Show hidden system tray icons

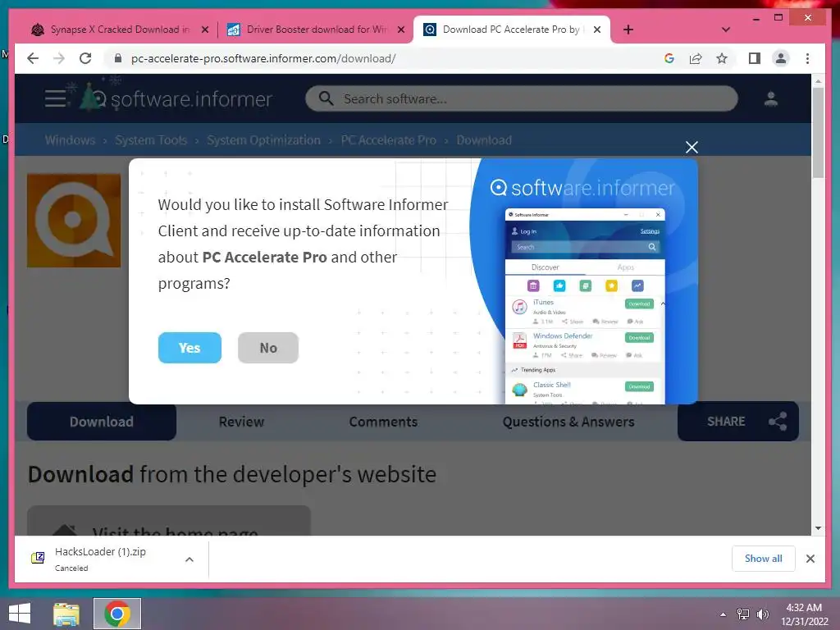724,614
